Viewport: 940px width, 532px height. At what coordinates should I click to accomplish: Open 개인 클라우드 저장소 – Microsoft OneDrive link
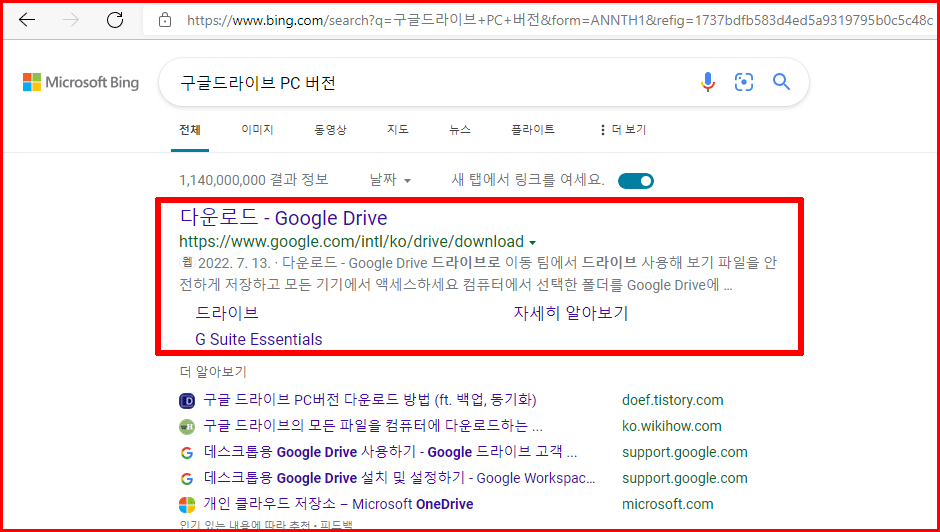coord(339,504)
